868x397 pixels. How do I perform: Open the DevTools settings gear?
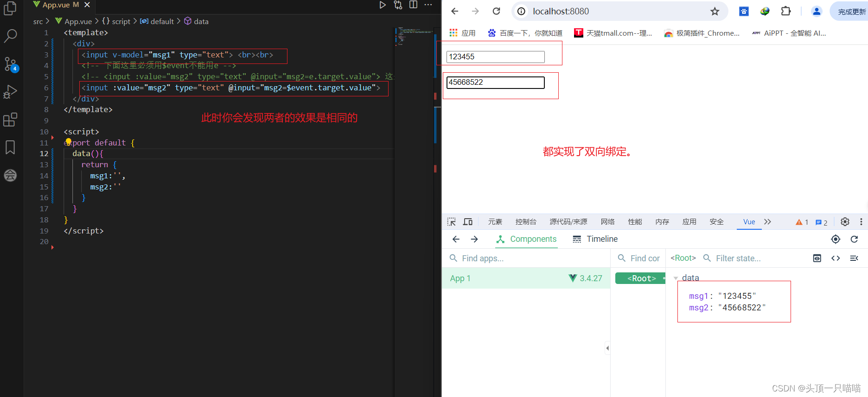pyautogui.click(x=845, y=221)
